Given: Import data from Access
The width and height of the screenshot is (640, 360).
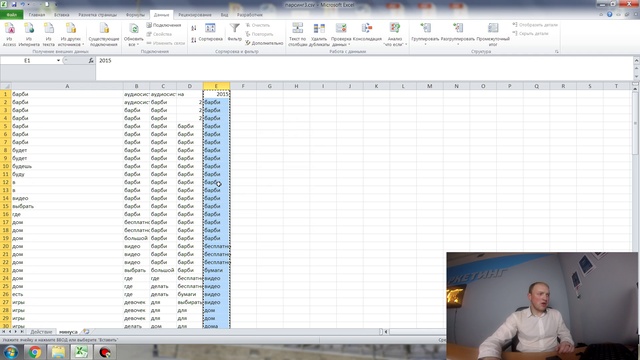Looking at the screenshot, I should [9, 34].
